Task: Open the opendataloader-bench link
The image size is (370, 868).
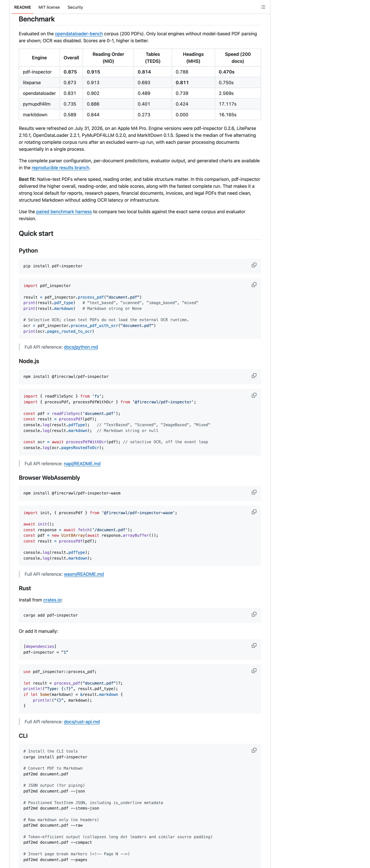Action: point(79,34)
